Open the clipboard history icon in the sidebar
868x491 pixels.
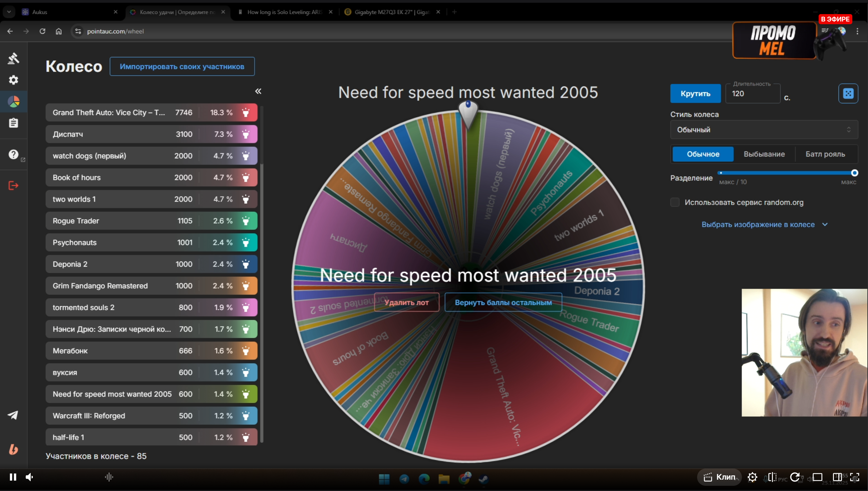pyautogui.click(x=14, y=123)
